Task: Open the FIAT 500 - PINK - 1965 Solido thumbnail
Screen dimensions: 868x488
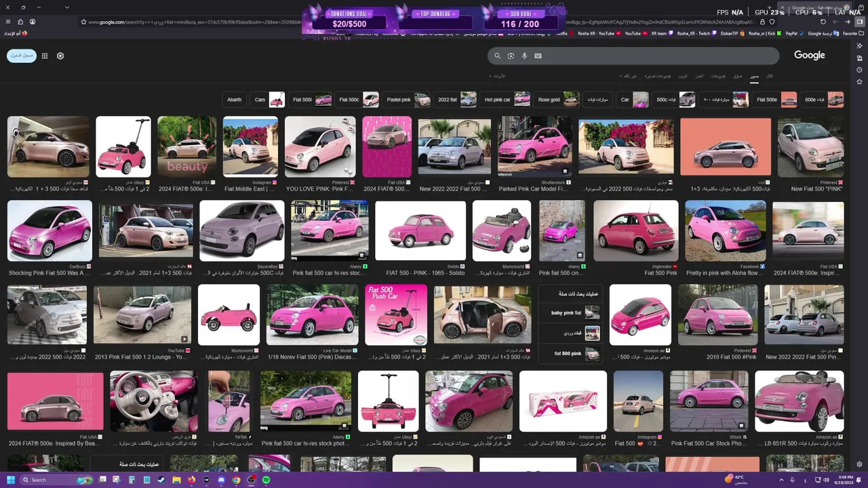Action: 420,230
